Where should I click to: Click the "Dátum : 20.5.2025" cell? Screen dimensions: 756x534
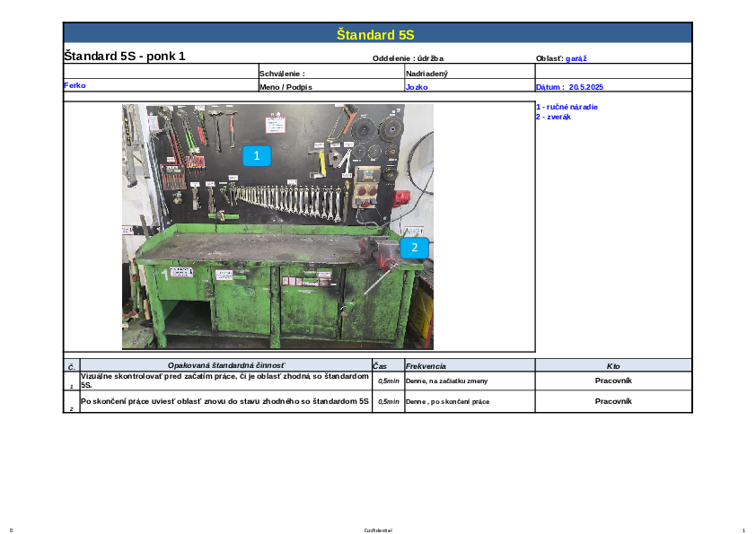point(569,87)
